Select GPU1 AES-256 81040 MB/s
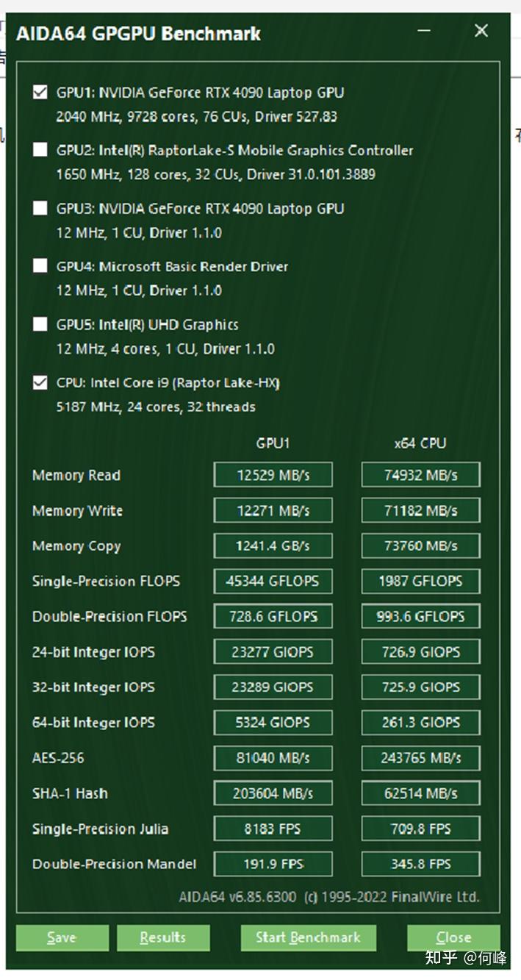 point(273,757)
